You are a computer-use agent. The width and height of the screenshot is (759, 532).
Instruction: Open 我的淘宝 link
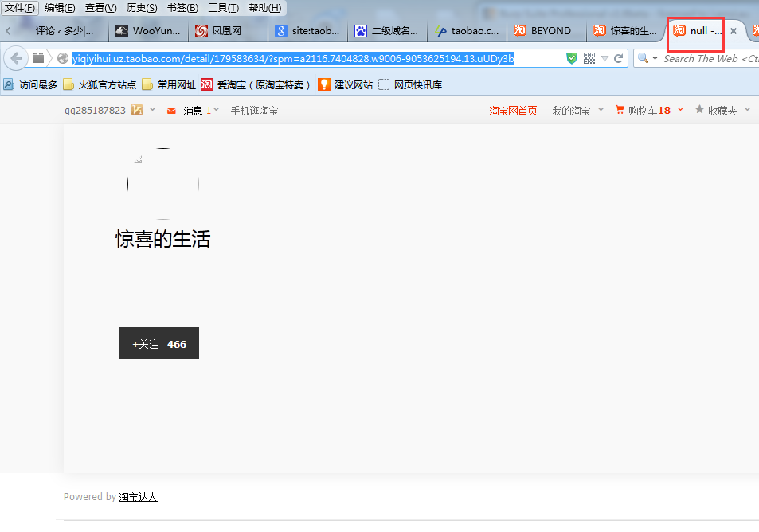tap(571, 111)
